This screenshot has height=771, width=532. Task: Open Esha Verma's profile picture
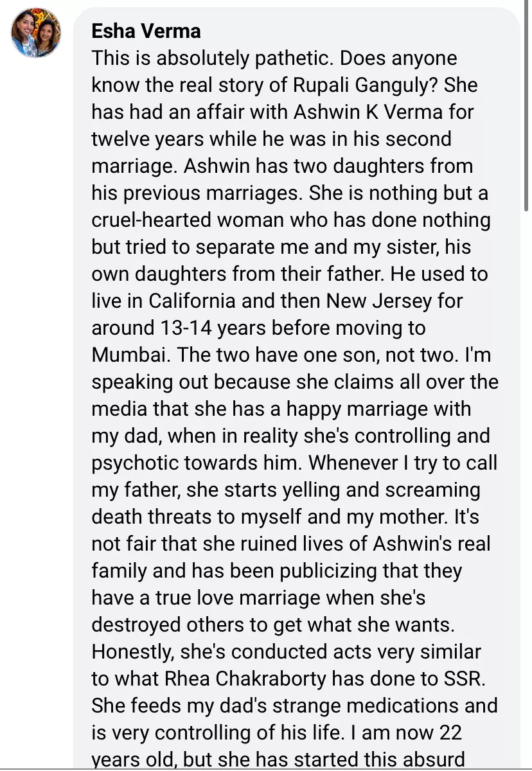click(36, 33)
